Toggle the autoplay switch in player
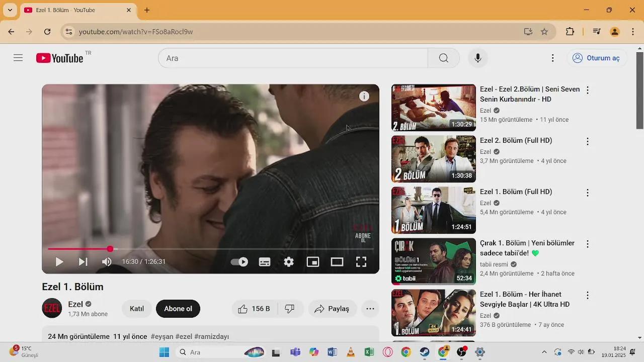The image size is (644, 362). (x=239, y=262)
